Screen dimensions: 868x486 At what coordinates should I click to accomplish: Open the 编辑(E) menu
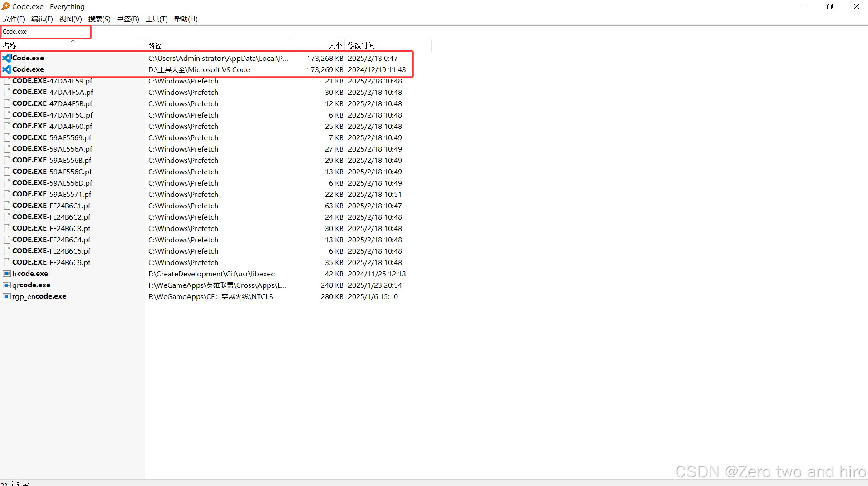[x=42, y=19]
